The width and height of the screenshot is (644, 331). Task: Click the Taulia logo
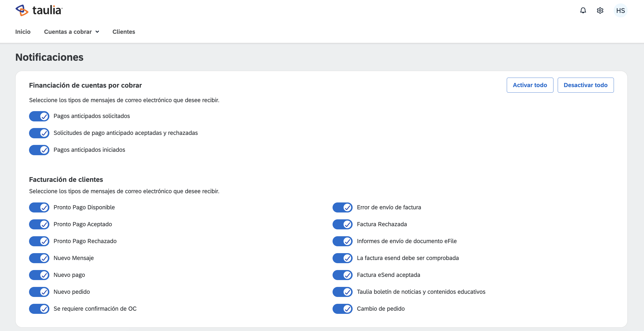click(39, 10)
